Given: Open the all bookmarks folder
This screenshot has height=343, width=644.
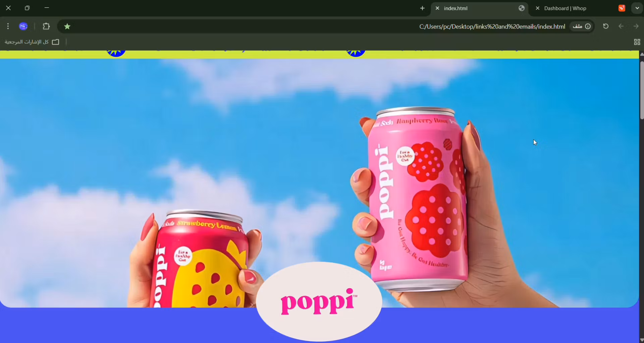Looking at the screenshot, I should 32,42.
